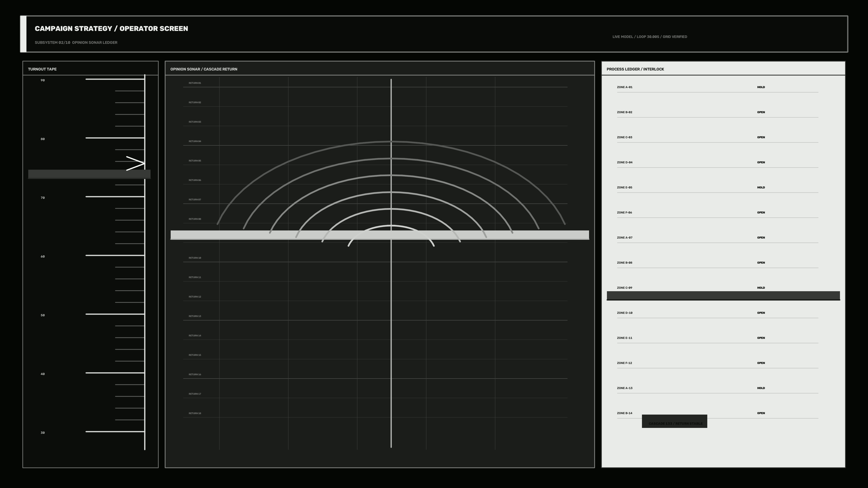The image size is (868, 488).
Task: Click the HOLD status for ZONE E-05
Action: coord(761,188)
